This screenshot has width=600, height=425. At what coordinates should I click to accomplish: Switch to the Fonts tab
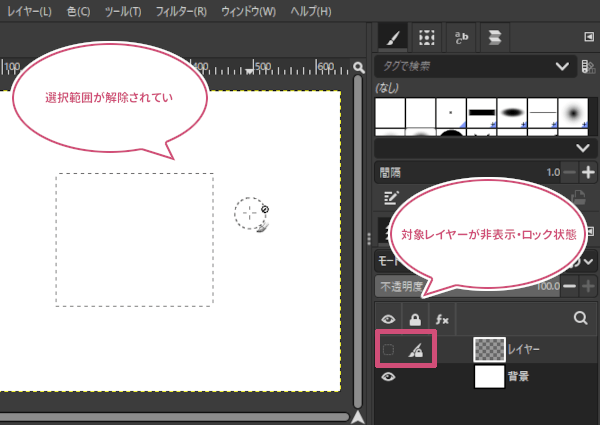tap(461, 37)
